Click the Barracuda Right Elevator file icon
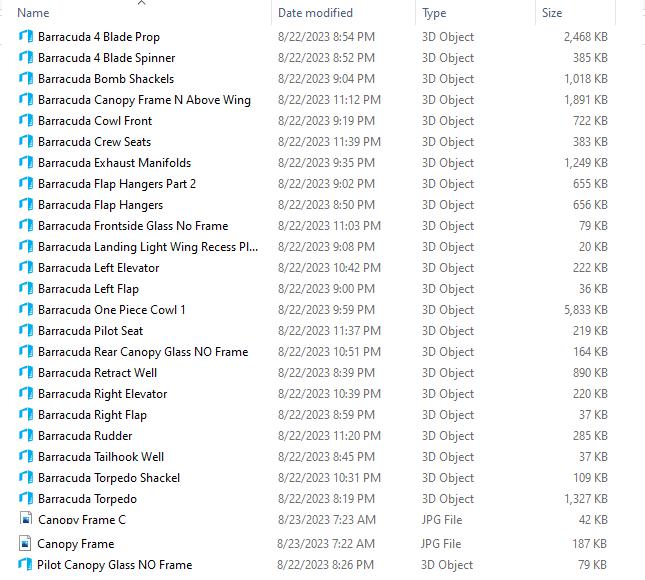The image size is (645, 580). click(x=26, y=393)
